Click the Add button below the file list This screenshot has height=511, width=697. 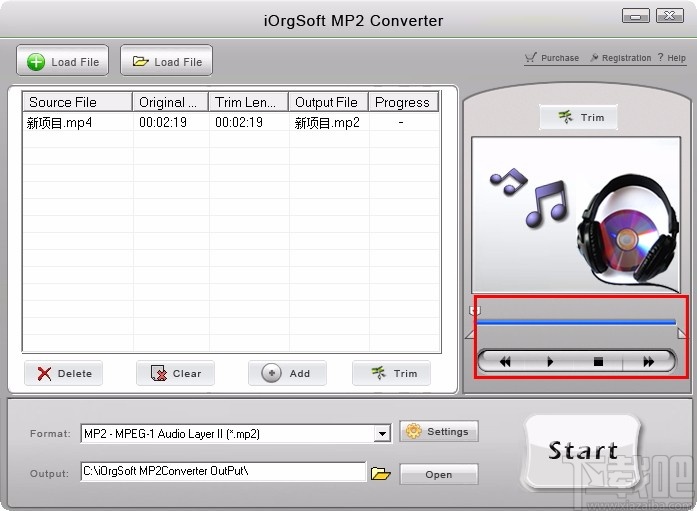[x=288, y=373]
